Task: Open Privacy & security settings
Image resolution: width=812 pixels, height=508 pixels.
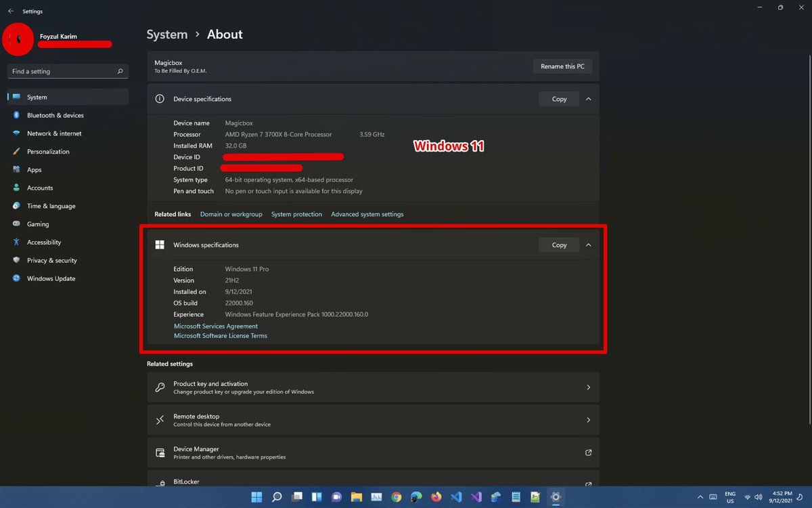Action: click(68, 260)
